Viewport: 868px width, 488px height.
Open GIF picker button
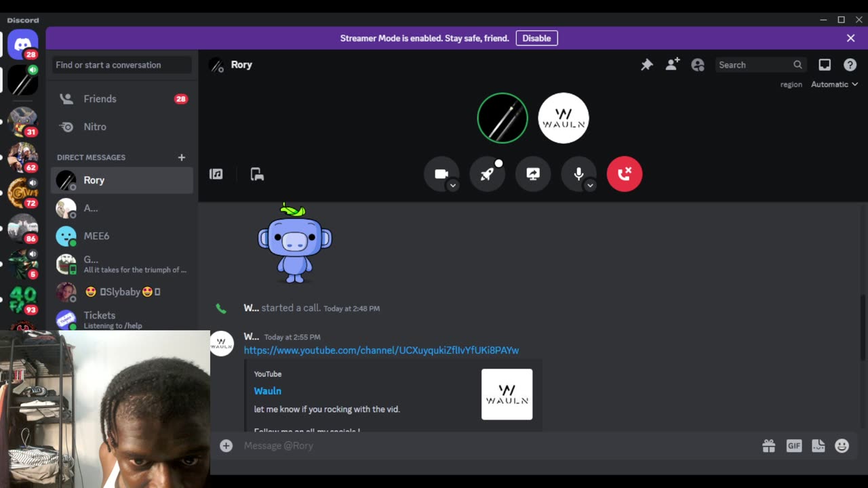(x=793, y=445)
